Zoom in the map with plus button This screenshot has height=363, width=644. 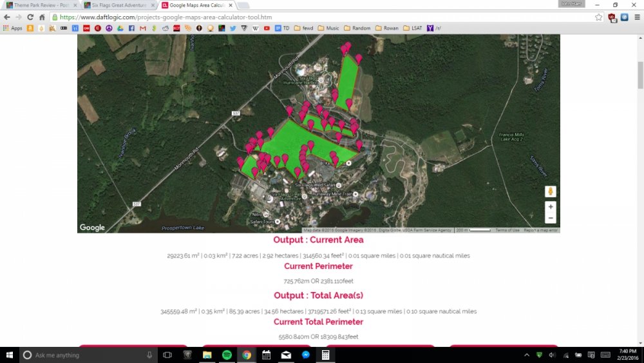tap(550, 208)
